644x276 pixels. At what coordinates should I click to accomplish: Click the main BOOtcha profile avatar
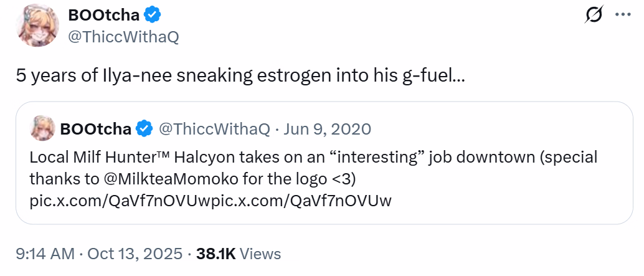pyautogui.click(x=37, y=25)
